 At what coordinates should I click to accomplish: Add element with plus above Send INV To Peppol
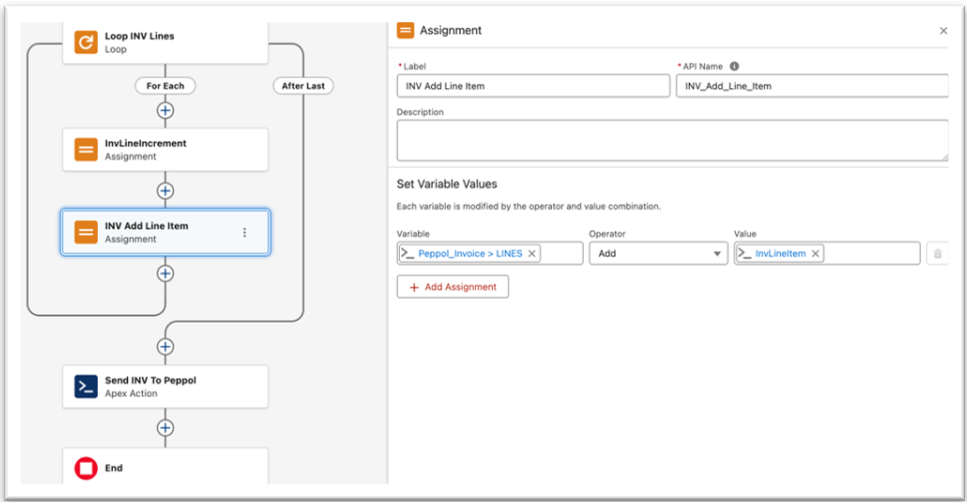165,346
